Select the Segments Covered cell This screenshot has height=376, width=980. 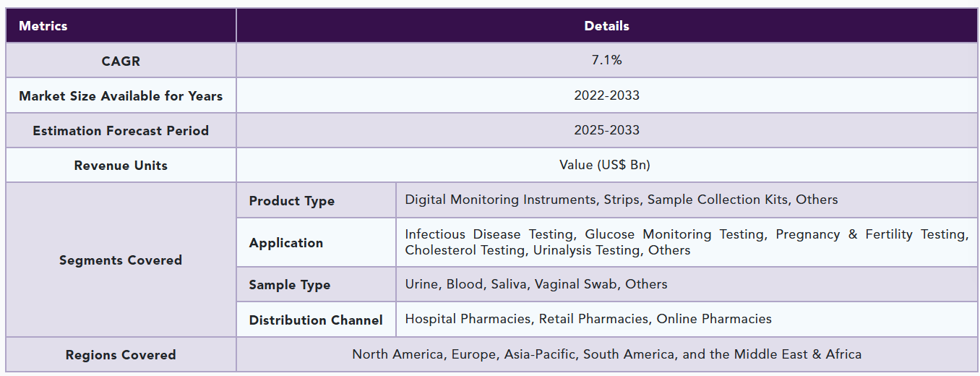[x=121, y=260]
